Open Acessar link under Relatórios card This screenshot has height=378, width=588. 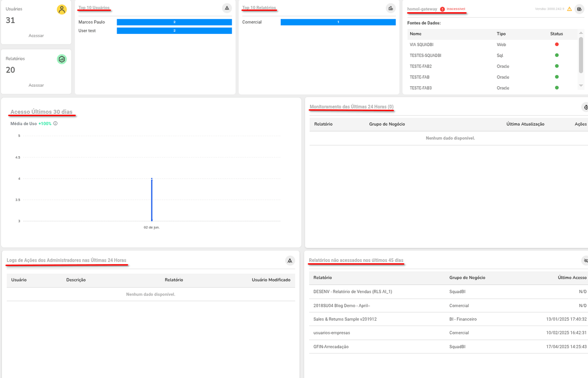tap(36, 85)
